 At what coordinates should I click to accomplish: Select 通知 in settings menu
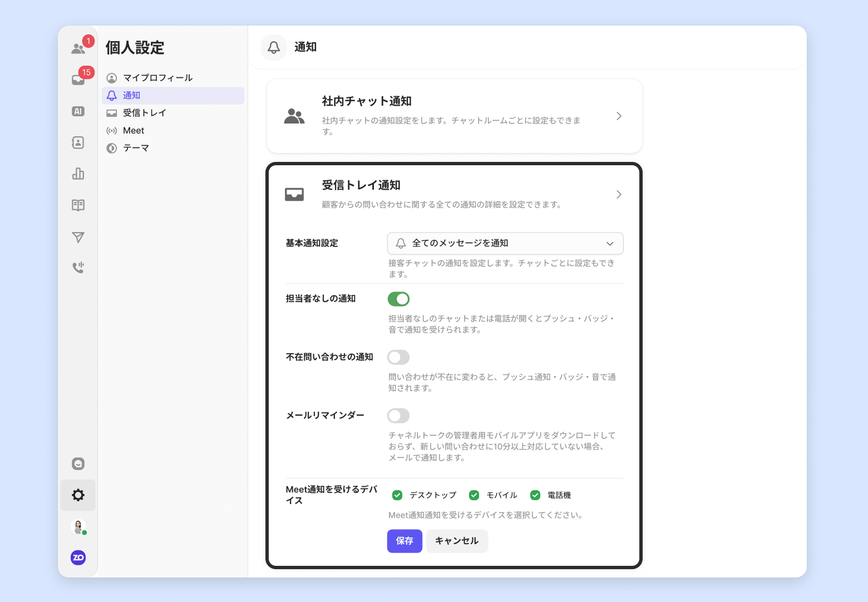[173, 96]
